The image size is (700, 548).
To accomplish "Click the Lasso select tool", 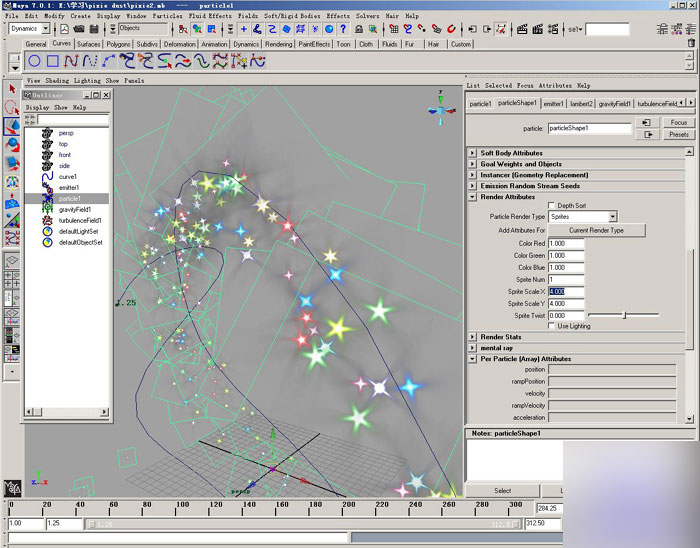I will (x=11, y=108).
